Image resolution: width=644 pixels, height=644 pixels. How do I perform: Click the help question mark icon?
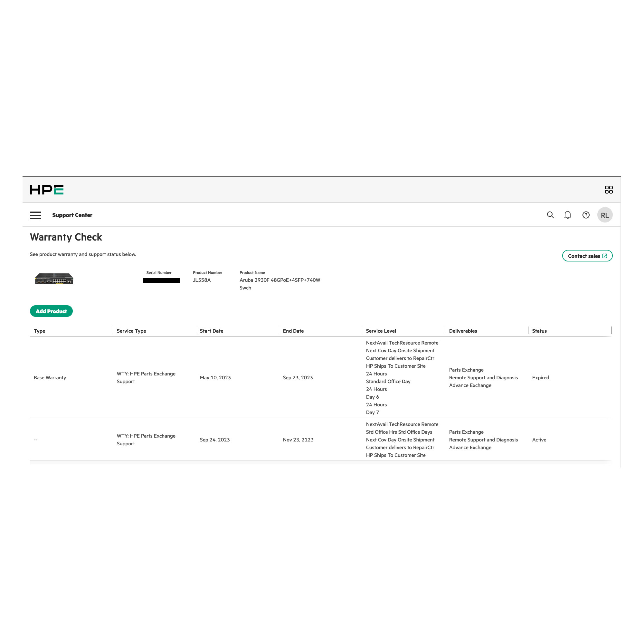coord(586,215)
